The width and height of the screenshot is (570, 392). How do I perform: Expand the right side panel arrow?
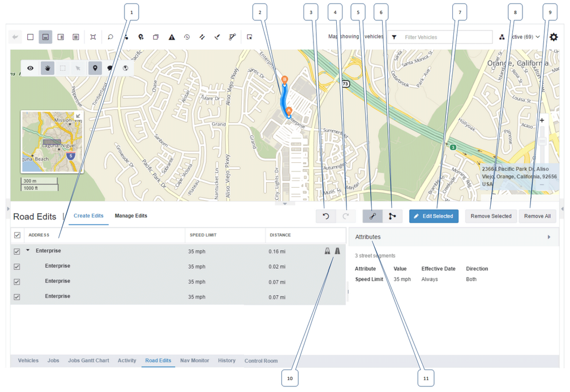[562, 209]
